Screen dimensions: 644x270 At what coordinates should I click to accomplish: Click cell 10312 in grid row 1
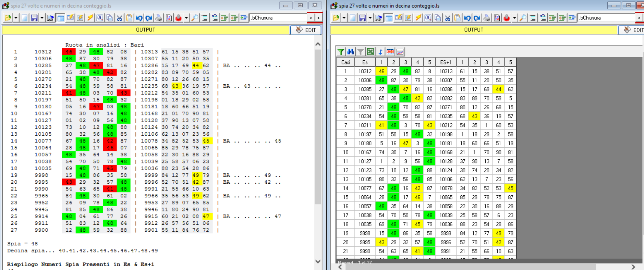365,71
